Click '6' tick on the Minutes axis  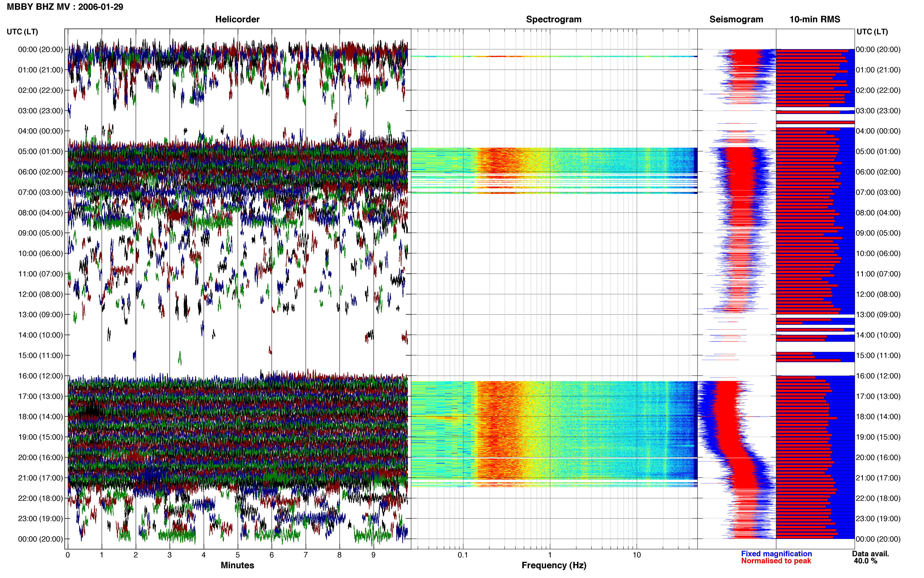tap(272, 555)
